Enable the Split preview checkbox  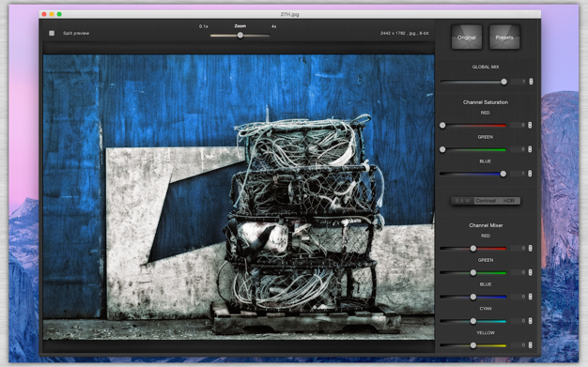[x=52, y=33]
